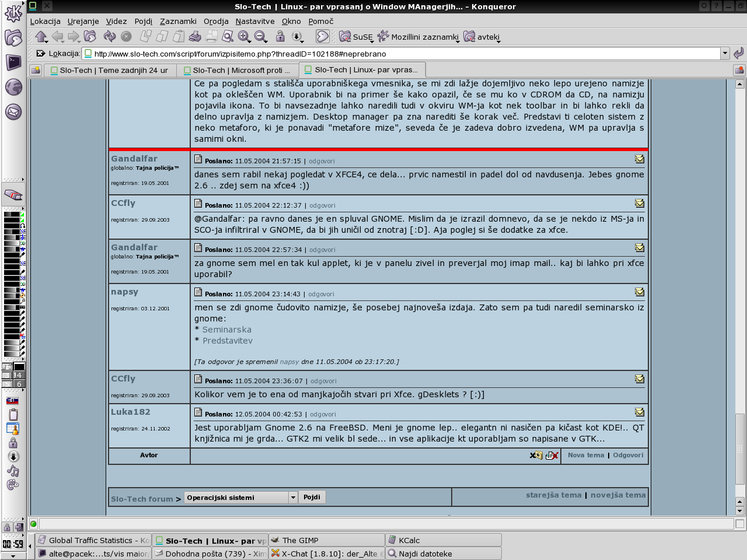The image size is (747, 560).
Task: Open KCalc from the taskbar
Action: [443, 540]
